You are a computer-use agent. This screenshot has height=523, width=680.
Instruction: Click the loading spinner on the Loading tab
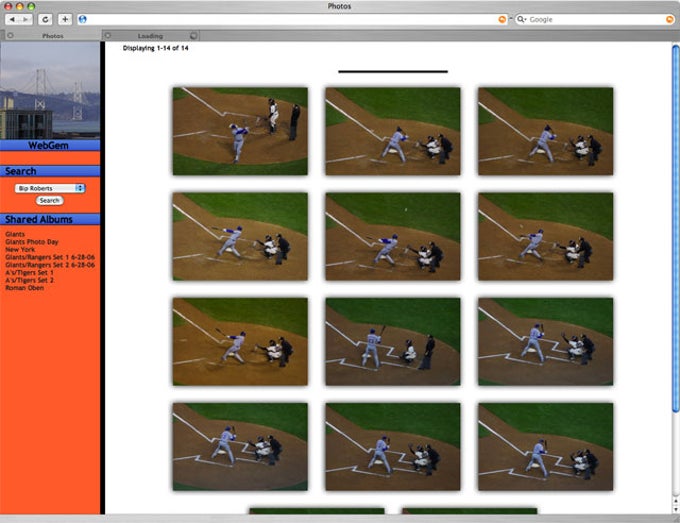click(193, 36)
